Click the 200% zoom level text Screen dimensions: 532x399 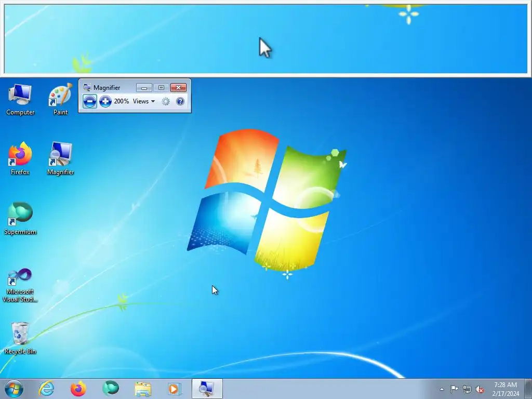(122, 101)
